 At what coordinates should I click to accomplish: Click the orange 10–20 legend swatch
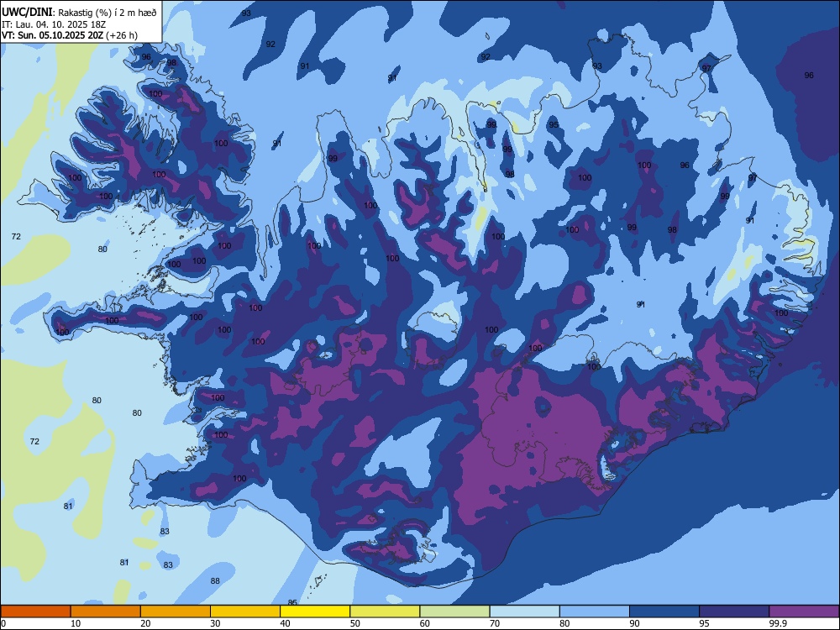(106, 612)
